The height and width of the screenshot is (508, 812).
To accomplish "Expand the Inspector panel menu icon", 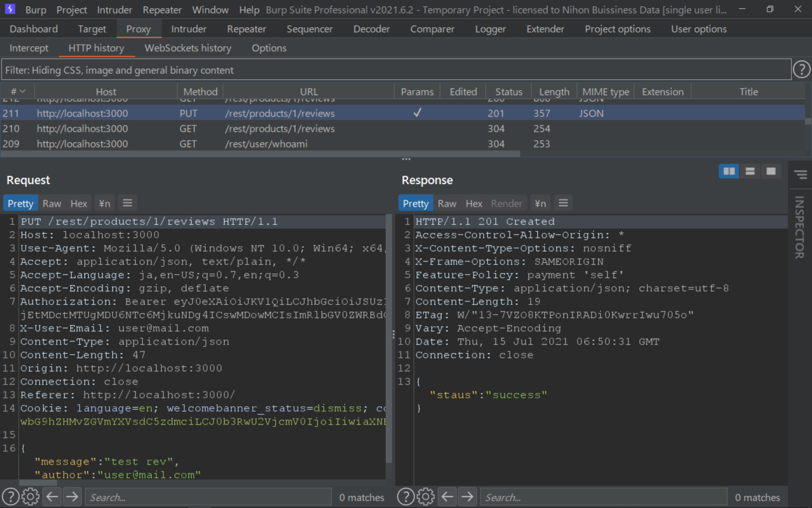I will pos(800,175).
